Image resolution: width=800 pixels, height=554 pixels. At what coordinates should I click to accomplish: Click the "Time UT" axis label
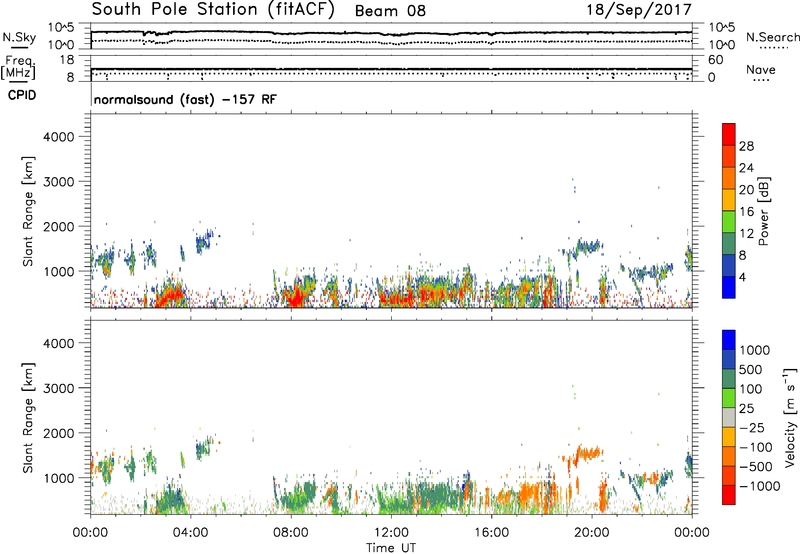pyautogui.click(x=391, y=548)
